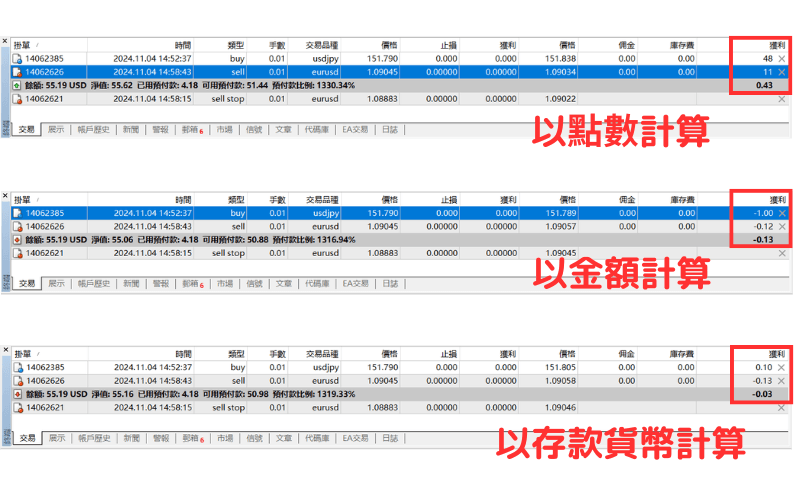Sort by the 掛單 column header in the equity 55.62 panel

pos(49,45)
